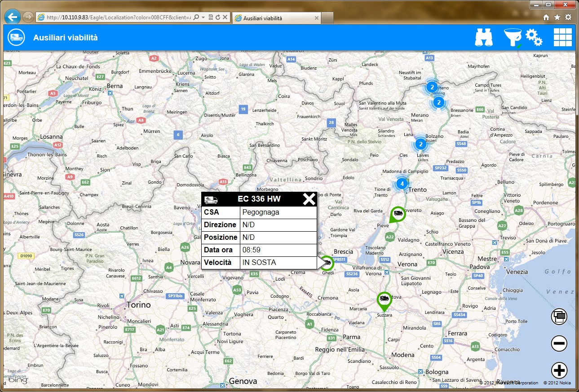Click the vehicle pin above Suzzara

coord(384,300)
